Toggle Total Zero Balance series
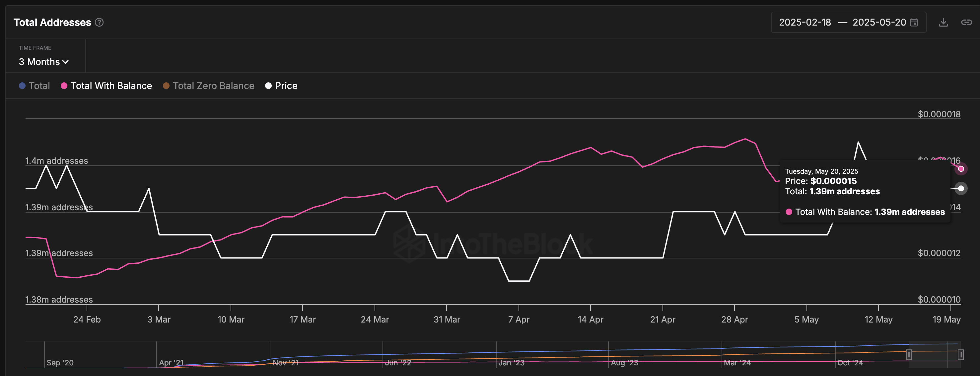 208,86
